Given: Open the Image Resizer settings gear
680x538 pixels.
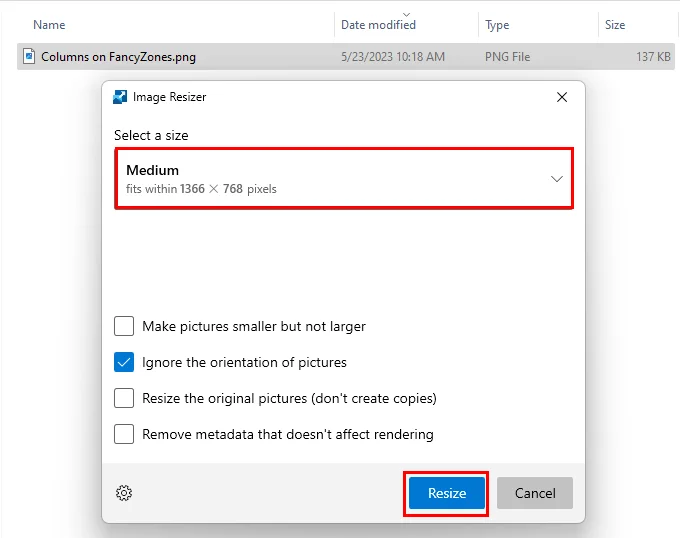Looking at the screenshot, I should point(124,493).
